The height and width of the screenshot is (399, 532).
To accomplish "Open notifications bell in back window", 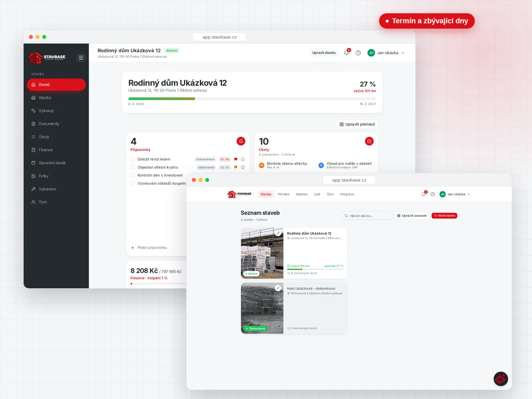I will point(346,53).
